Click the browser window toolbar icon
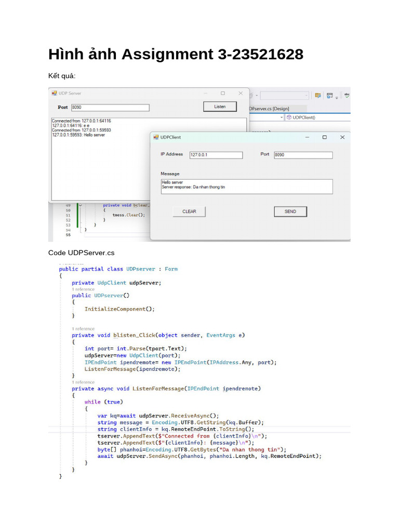 point(329,96)
